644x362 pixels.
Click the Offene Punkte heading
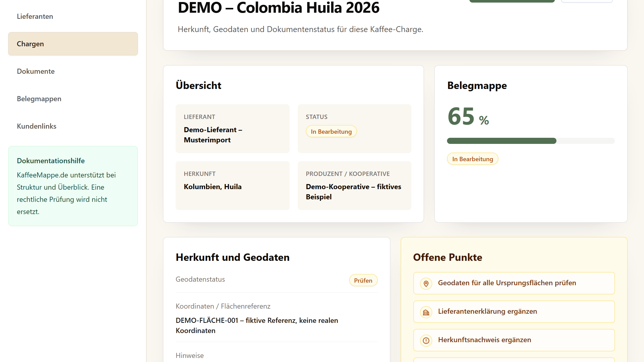click(x=447, y=257)
